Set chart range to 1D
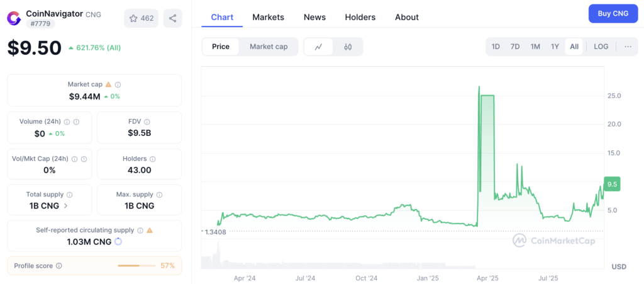 point(496,47)
